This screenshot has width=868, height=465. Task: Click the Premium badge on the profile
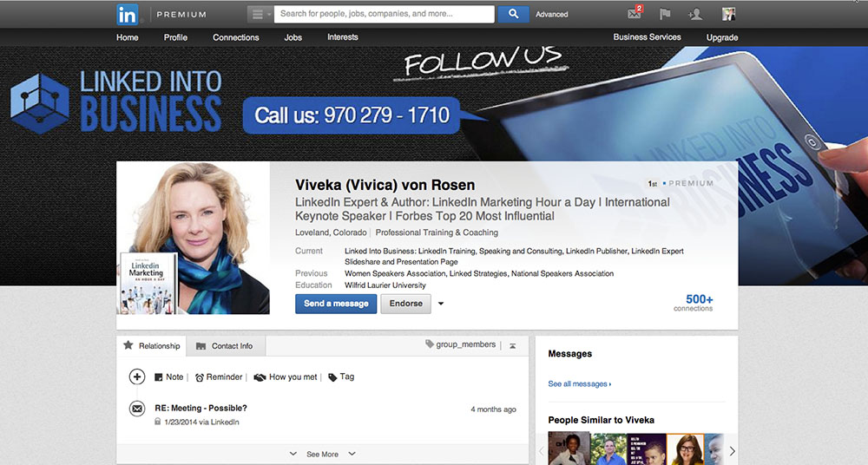pos(688,183)
